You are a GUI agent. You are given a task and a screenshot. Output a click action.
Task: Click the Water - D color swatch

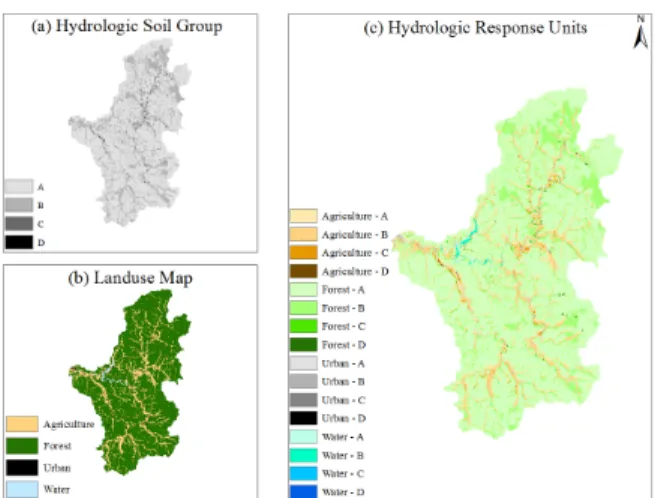304,491
